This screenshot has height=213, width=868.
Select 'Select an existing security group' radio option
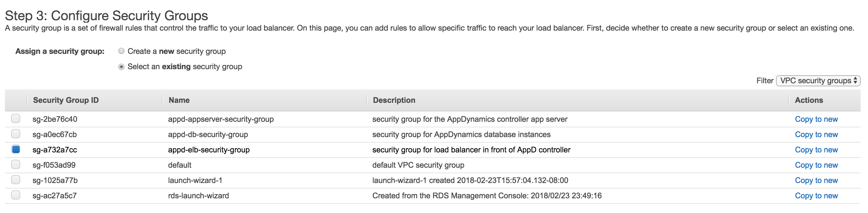click(x=121, y=66)
